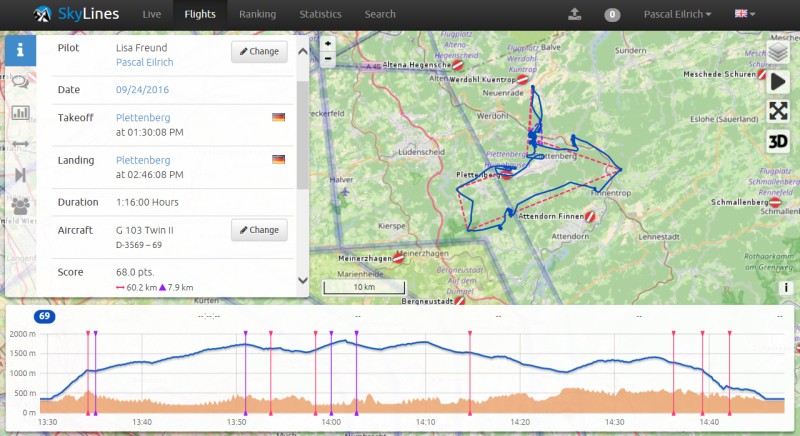Viewport: 800px width, 436px height.
Task: Open the comments speech bubble tab
Action: point(20,82)
